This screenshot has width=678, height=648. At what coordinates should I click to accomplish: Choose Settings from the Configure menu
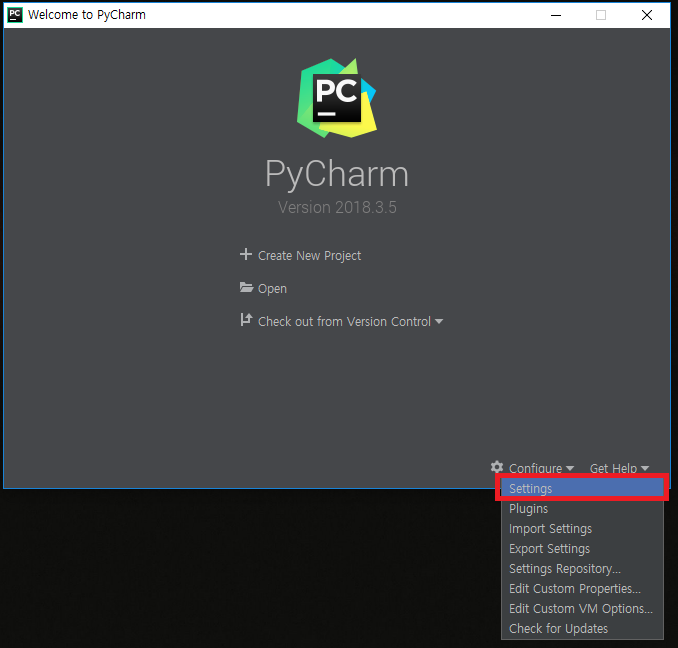(x=582, y=488)
